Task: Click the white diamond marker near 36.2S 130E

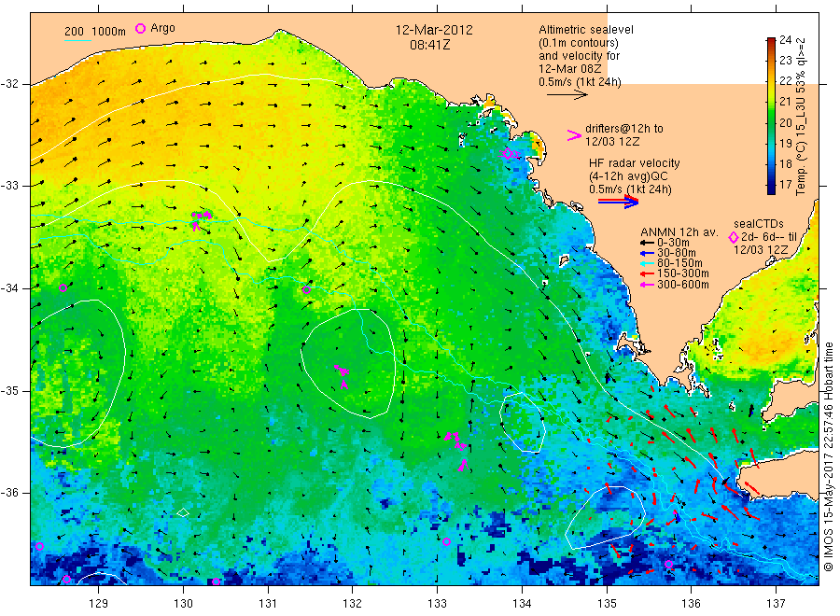Action: (183, 512)
